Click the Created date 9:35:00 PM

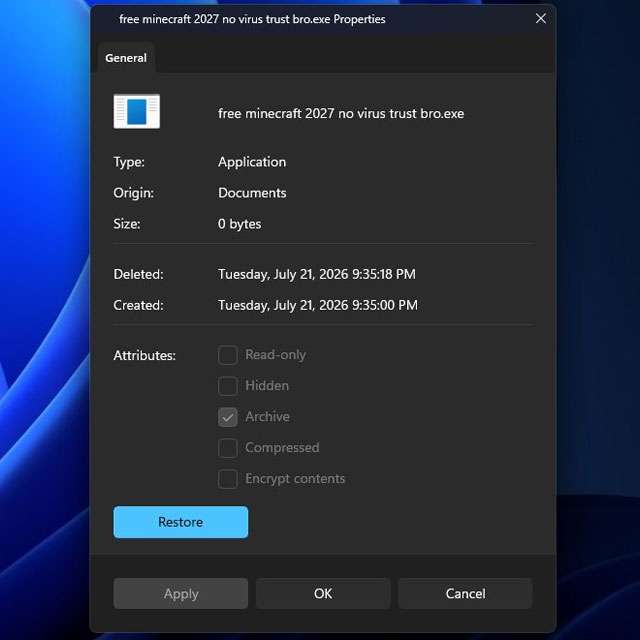click(x=318, y=305)
